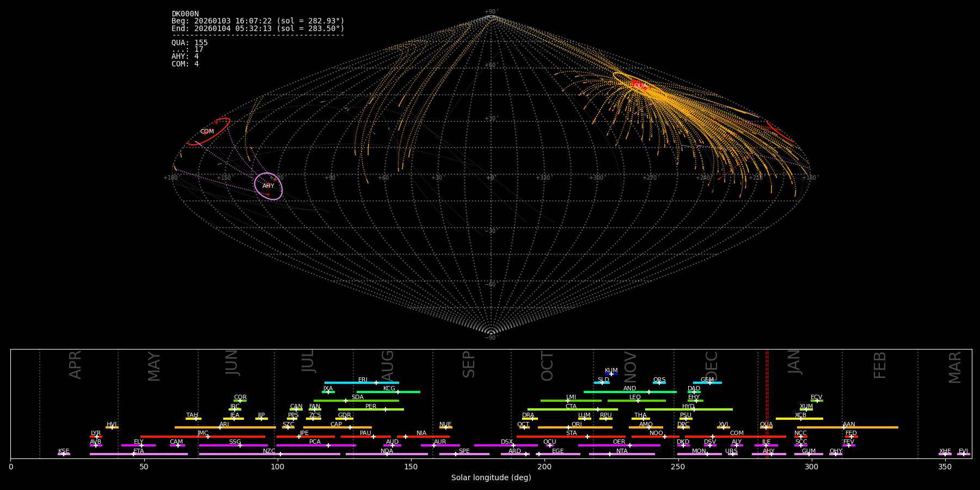This screenshot has height=490, width=980.
Task: Pick the LEO shower label in timeline
Action: pyautogui.click(x=635, y=397)
